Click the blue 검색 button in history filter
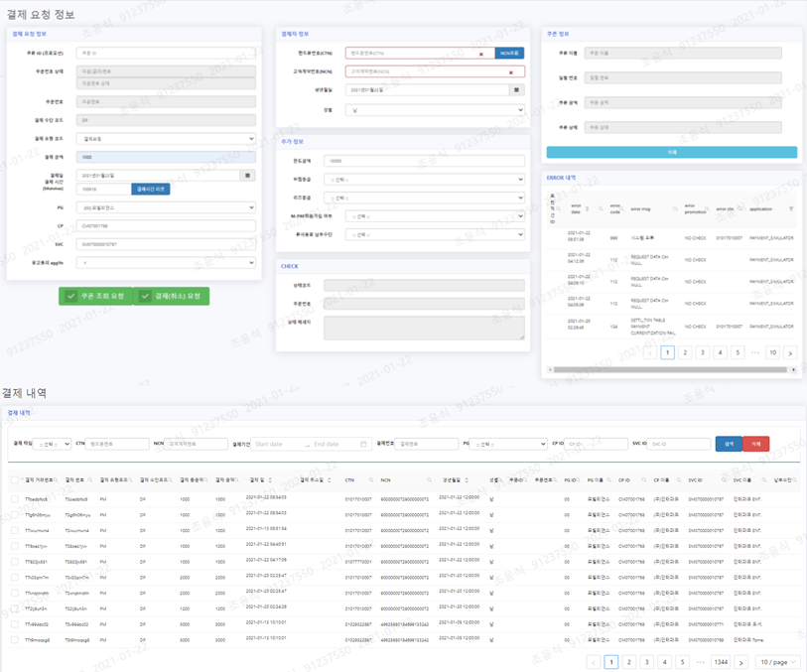Screen dimensions: 807x672 pos(730,444)
